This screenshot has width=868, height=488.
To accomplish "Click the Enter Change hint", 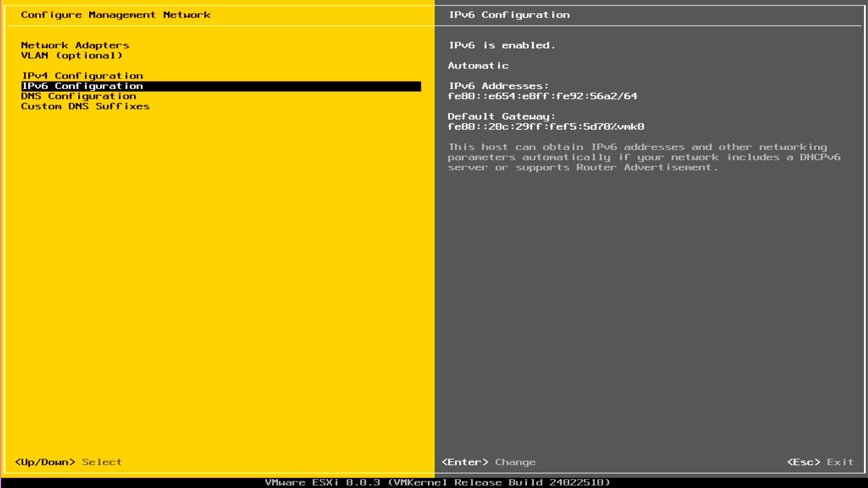I will tap(488, 462).
